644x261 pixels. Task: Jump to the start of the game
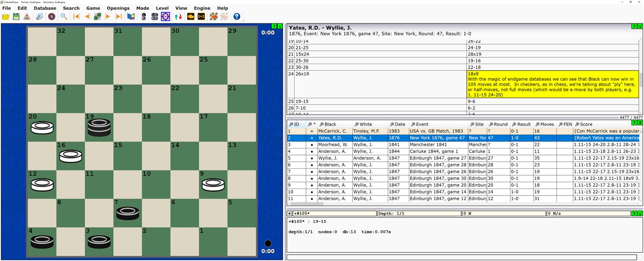click(x=76, y=17)
